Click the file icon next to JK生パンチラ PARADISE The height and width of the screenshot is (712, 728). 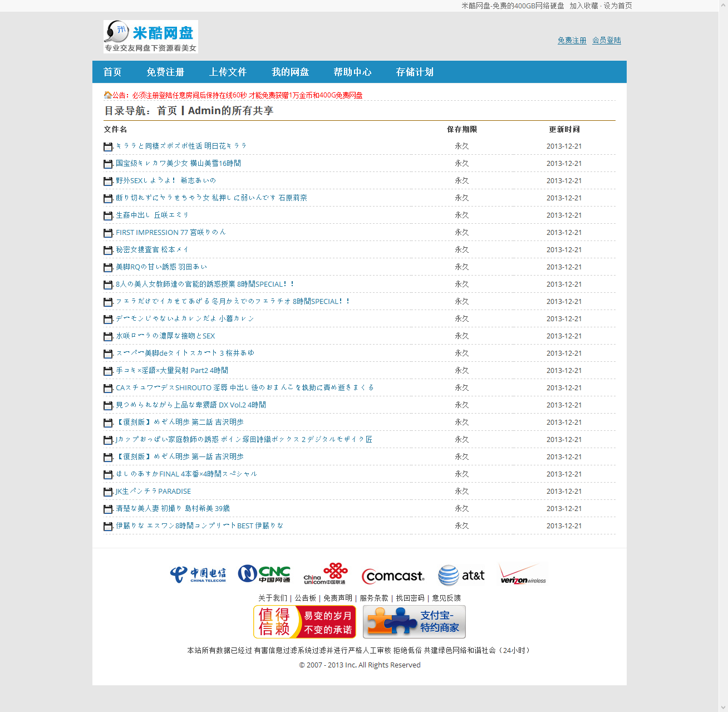click(x=108, y=492)
